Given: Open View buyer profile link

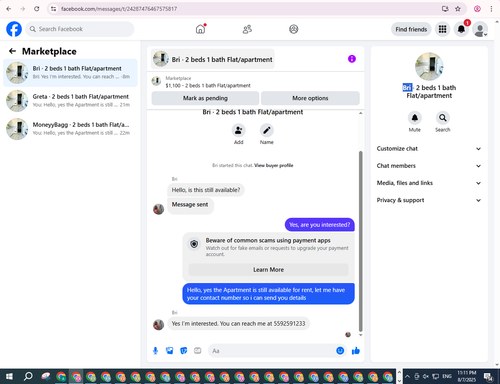Looking at the screenshot, I should 274,165.
